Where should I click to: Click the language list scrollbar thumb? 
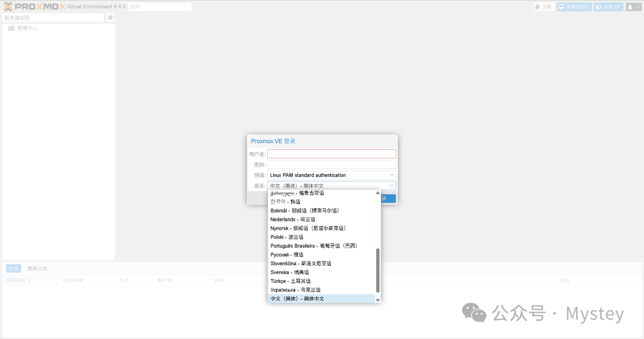(378, 271)
